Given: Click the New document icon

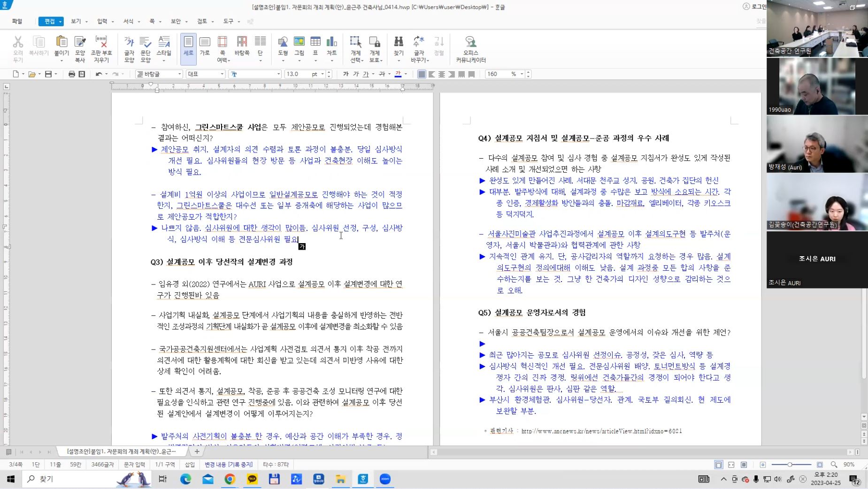Looking at the screenshot, I should click(x=16, y=74).
